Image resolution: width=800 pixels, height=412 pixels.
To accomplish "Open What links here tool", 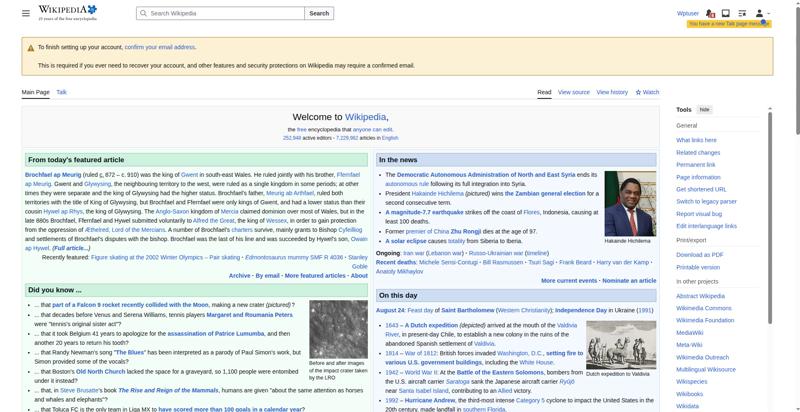I will [696, 140].
